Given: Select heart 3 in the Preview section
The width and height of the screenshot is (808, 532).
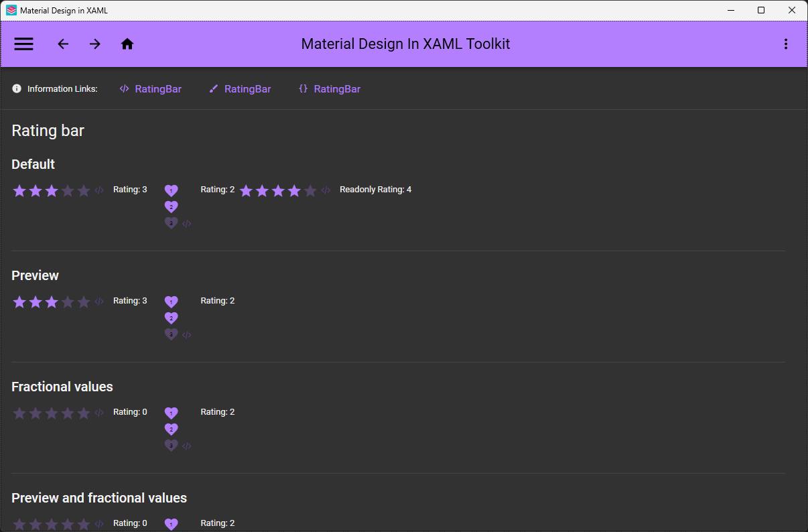Looking at the screenshot, I should [172, 334].
